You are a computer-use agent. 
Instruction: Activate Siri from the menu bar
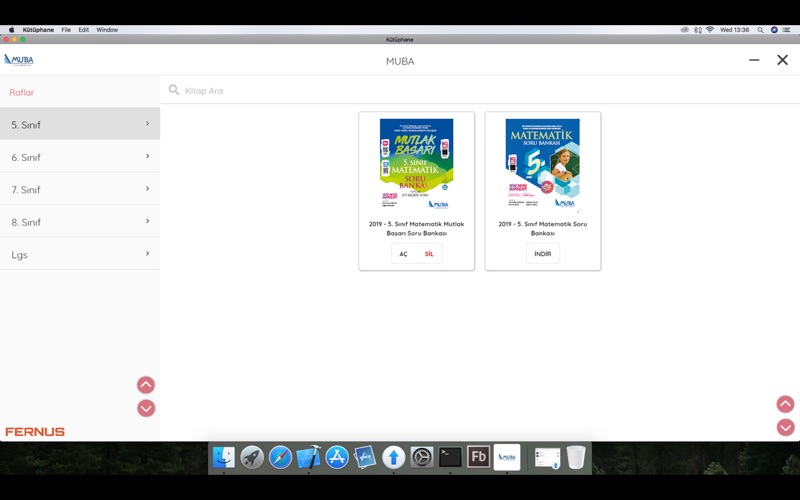tap(774, 30)
